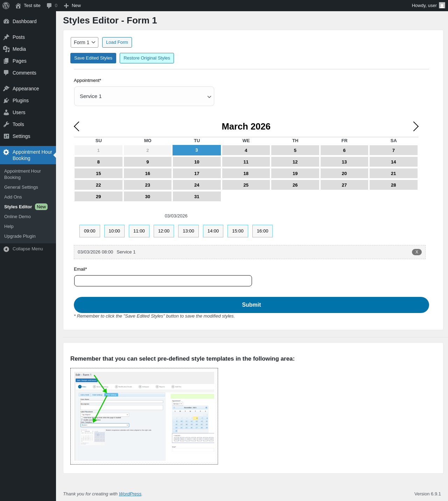
Task: Pick the 14:00 time slot
Action: [213, 231]
